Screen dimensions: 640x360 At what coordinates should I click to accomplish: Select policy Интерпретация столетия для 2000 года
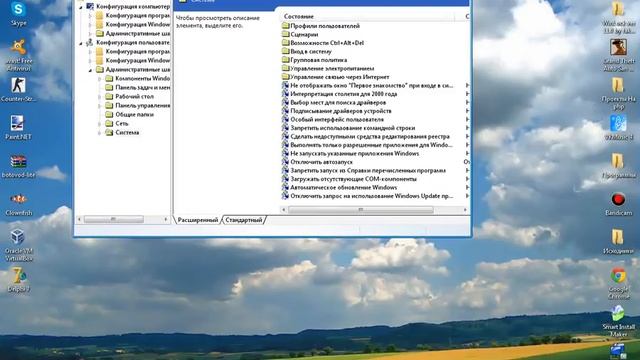coord(340,94)
